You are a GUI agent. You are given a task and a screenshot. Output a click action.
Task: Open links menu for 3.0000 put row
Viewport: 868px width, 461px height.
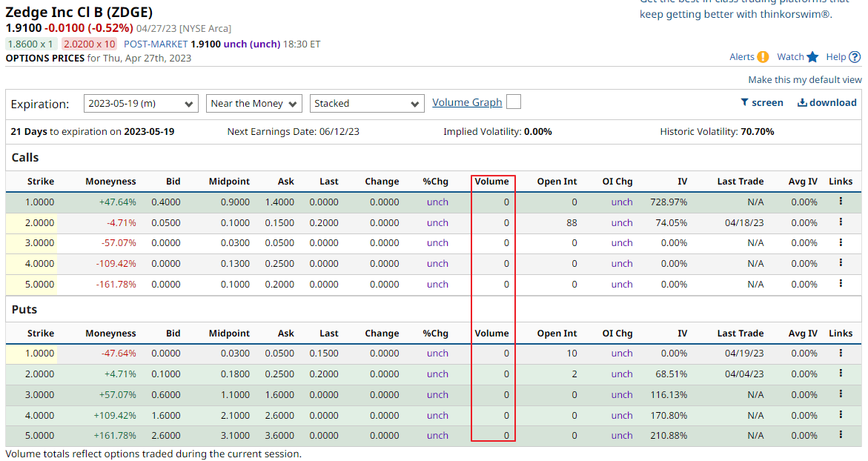[x=841, y=394]
